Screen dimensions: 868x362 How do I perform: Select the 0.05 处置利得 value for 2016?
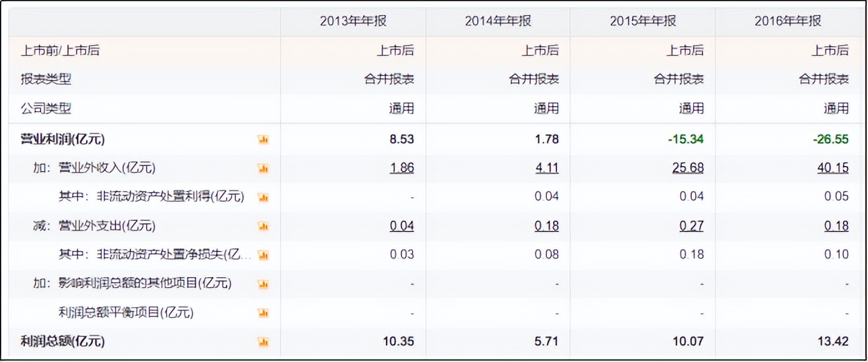(836, 197)
